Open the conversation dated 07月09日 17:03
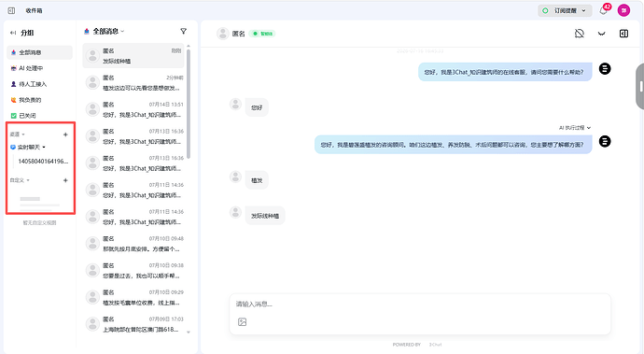Screen dimensions: 644x354 [133, 324]
